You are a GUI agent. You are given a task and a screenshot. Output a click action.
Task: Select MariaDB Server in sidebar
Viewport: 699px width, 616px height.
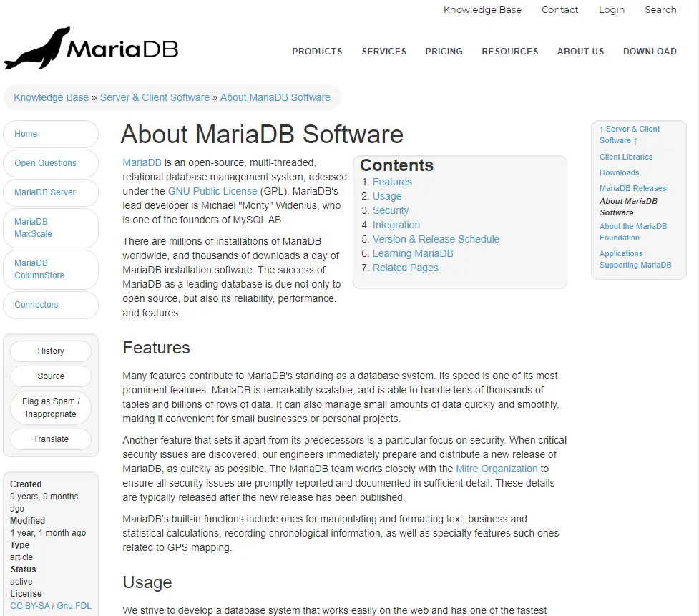(51, 192)
